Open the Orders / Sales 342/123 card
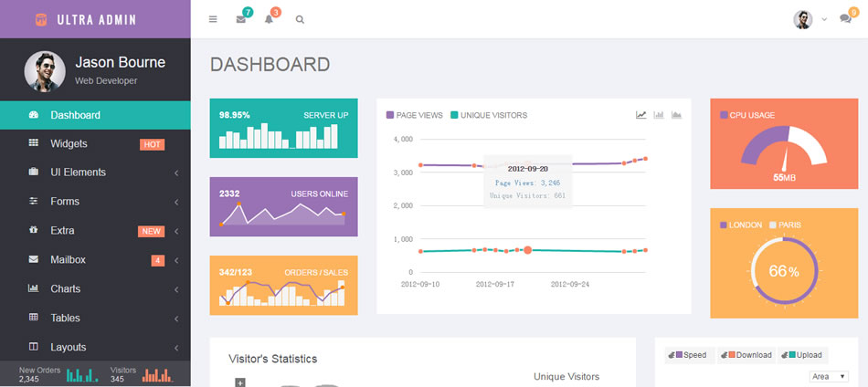 click(x=283, y=286)
